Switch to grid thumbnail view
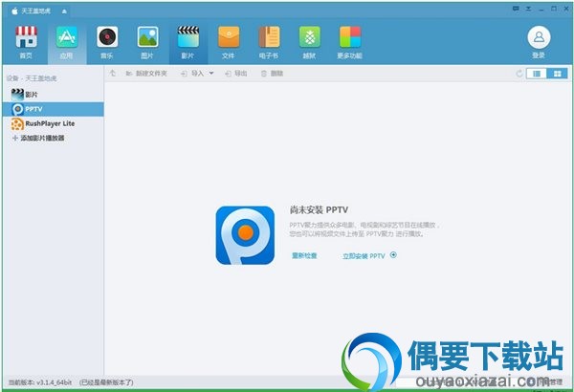 557,74
